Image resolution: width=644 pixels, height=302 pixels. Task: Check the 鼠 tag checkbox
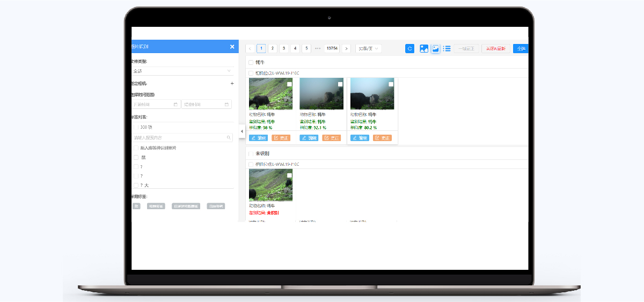pos(136,158)
